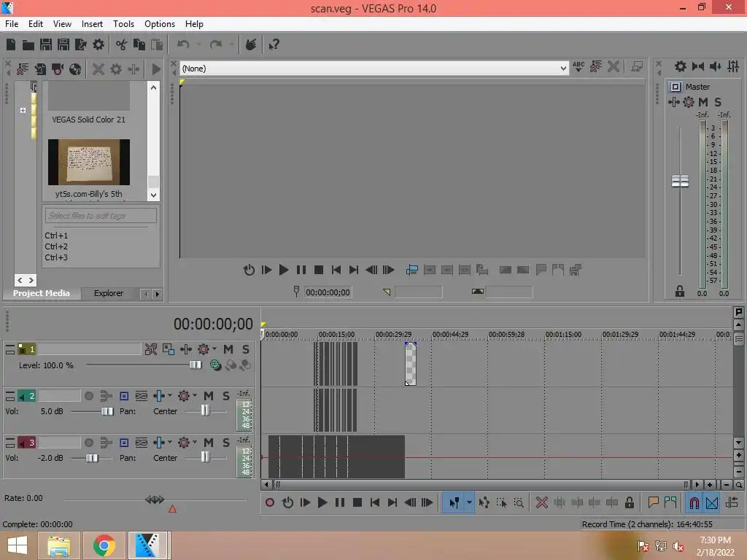Solo video track 1
This screenshot has width=747, height=560.
click(x=246, y=349)
